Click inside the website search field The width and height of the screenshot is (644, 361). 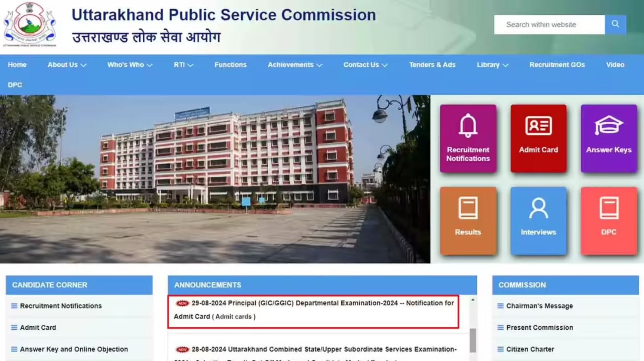coord(549,24)
